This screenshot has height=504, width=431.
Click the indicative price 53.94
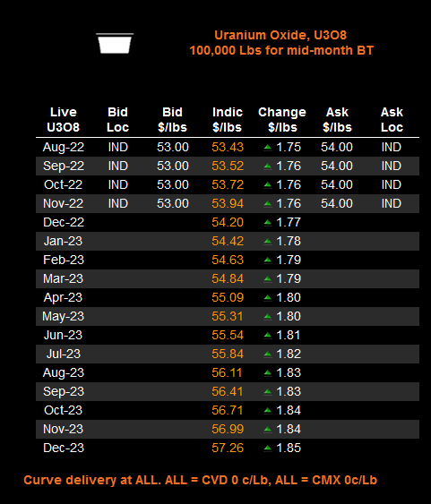point(228,203)
